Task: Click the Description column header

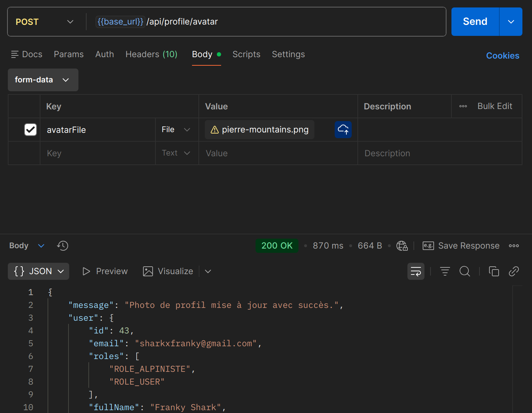Action: tap(388, 107)
